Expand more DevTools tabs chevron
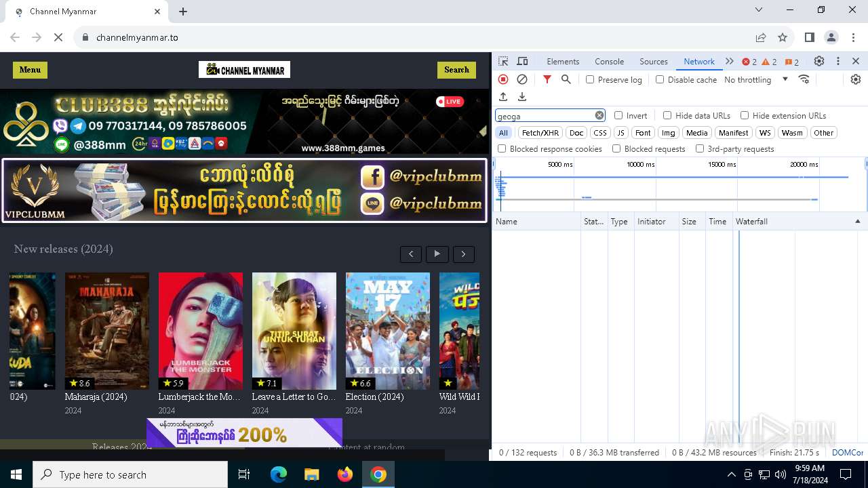 click(x=730, y=61)
